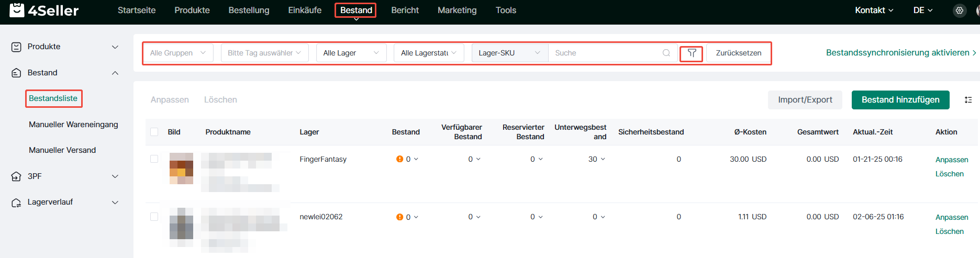Image resolution: width=980 pixels, height=258 pixels.
Task: Check the newlei02062 row checkbox
Action: pos(154,217)
